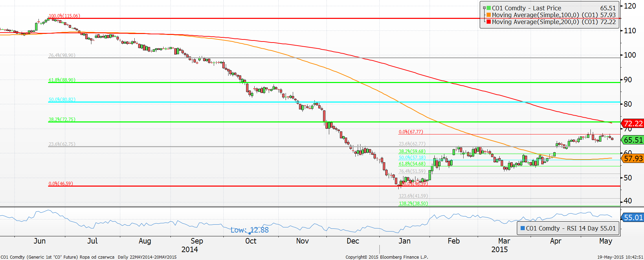Click the 19-May-2015 10:42:51 timestamp
Screen dimensions: 644x260
(620, 257)
